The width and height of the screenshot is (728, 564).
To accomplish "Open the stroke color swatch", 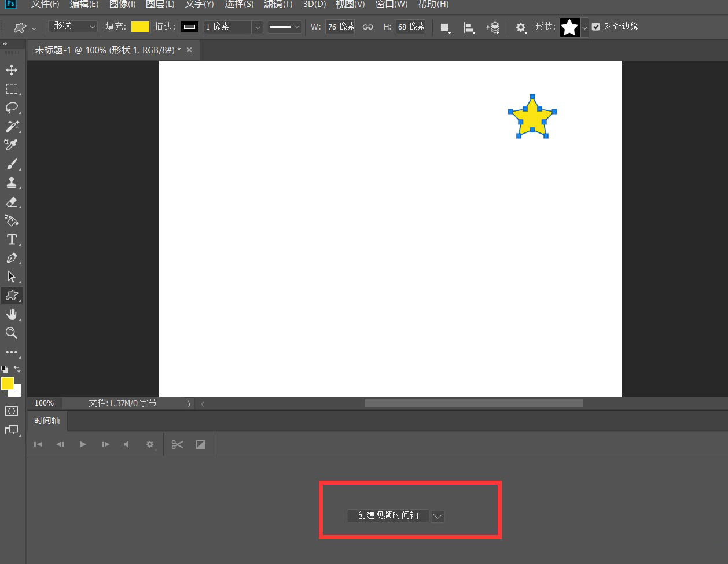I will coord(189,27).
